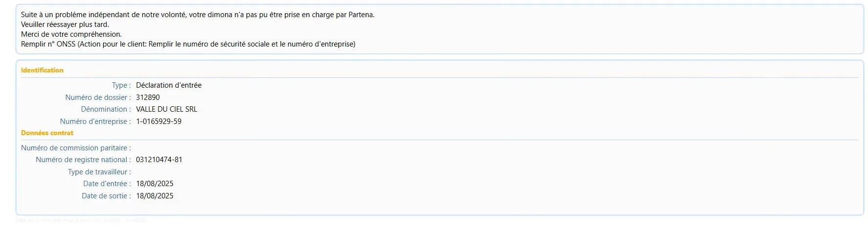868x240 pixels.
Task: Click the Date d'entrée value 18/08/2025
Action: pos(155,184)
